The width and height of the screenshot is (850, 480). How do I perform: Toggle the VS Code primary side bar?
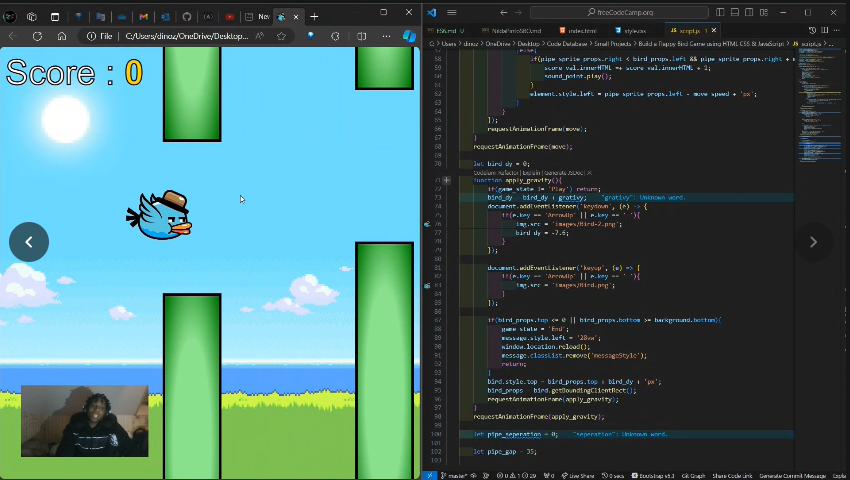click(x=720, y=12)
